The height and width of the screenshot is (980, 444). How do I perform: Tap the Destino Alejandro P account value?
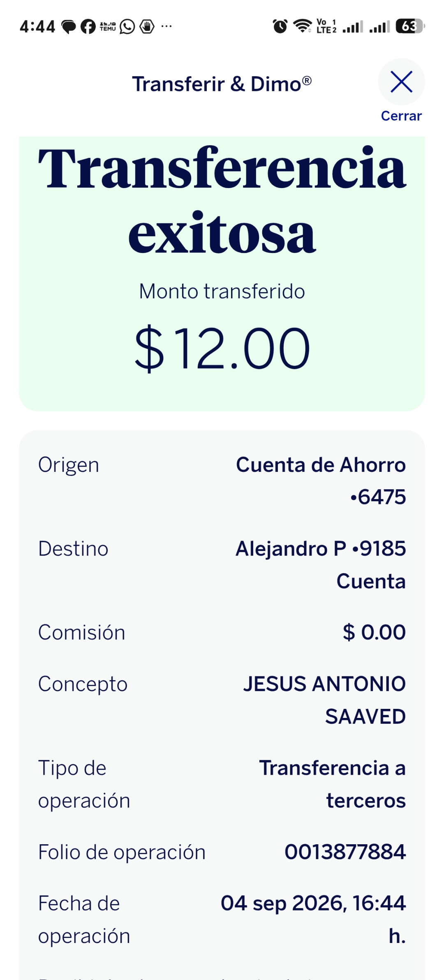(x=321, y=564)
